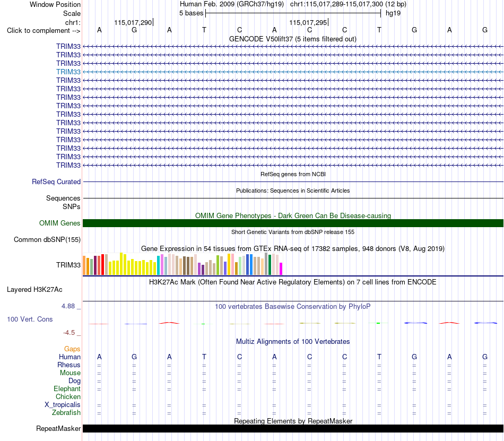Click the 'OMIM Genes' track label
Viewport: 504px width, 441px height.
(59, 223)
